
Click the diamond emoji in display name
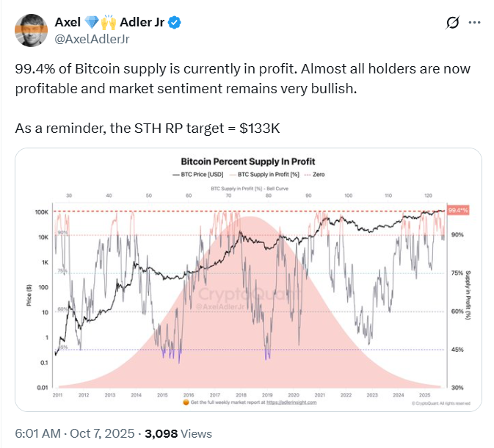(95, 23)
